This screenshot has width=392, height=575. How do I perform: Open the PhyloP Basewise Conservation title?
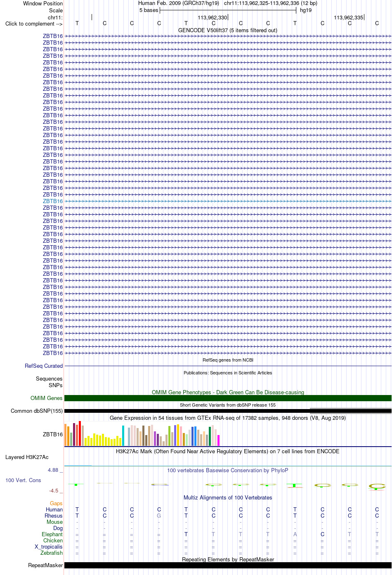[228, 470]
